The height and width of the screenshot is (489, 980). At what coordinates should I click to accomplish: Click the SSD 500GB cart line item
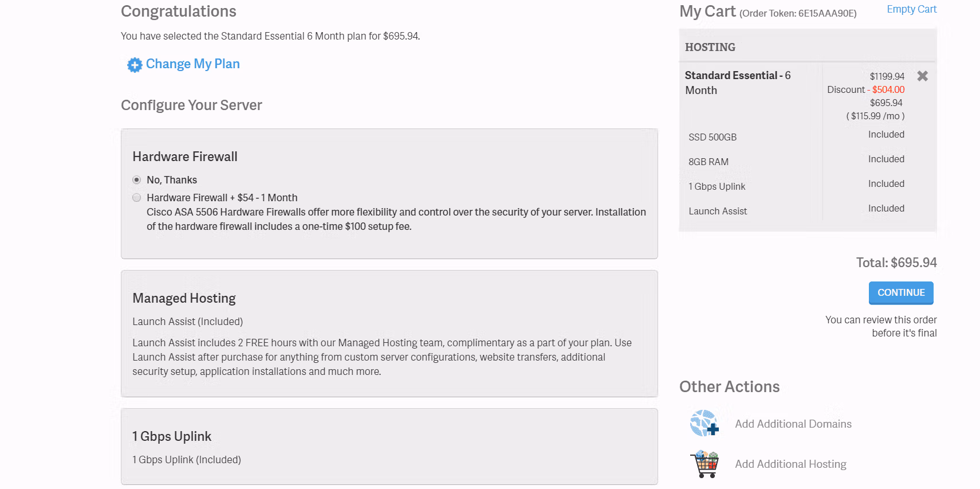click(713, 137)
